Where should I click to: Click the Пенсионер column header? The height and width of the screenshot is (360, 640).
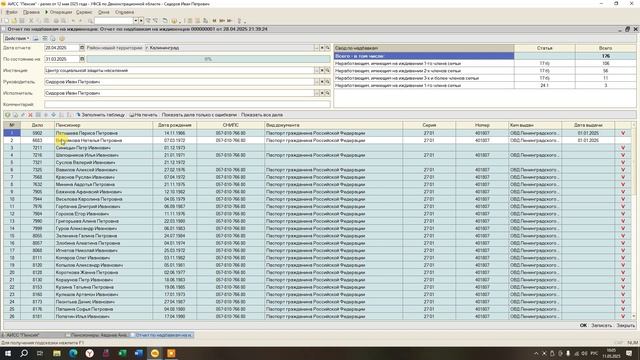(103, 125)
